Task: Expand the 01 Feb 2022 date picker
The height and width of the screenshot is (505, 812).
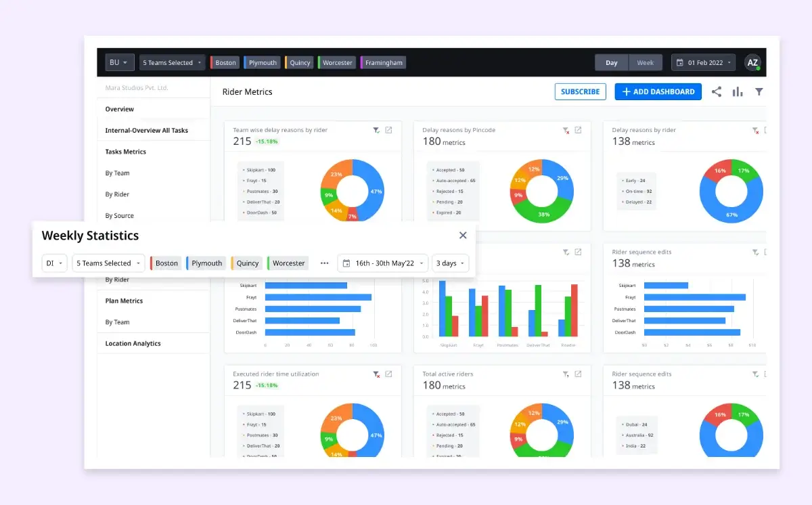Action: pos(703,63)
